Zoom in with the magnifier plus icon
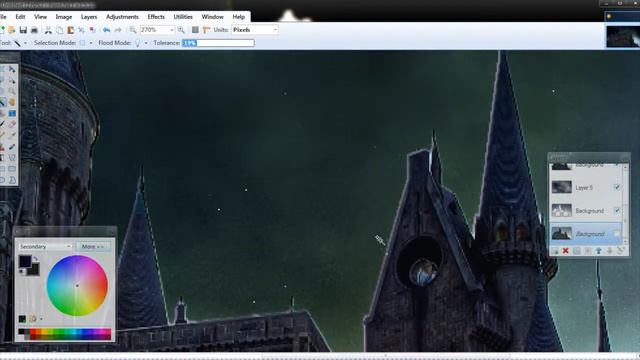This screenshot has width=640, height=360. [181, 30]
